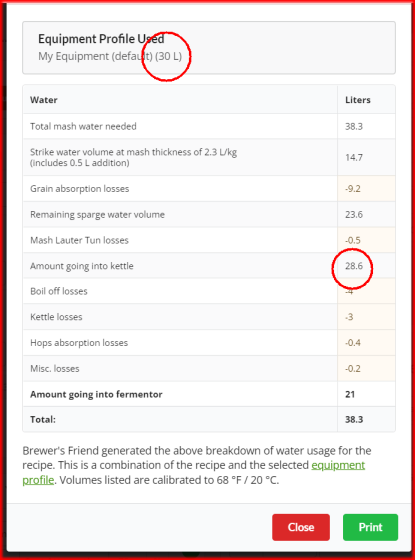Click the Mash Lauter Tun losses label
The width and height of the screenshot is (415, 560).
79,240
